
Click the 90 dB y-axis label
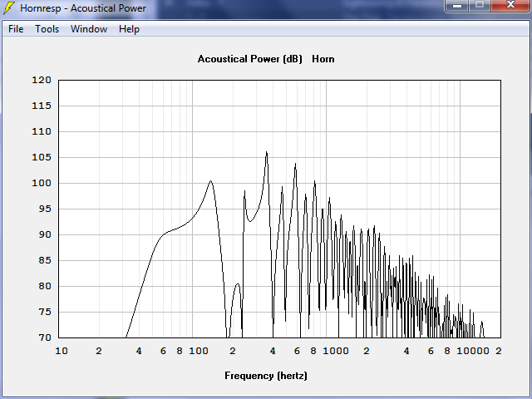(x=45, y=234)
